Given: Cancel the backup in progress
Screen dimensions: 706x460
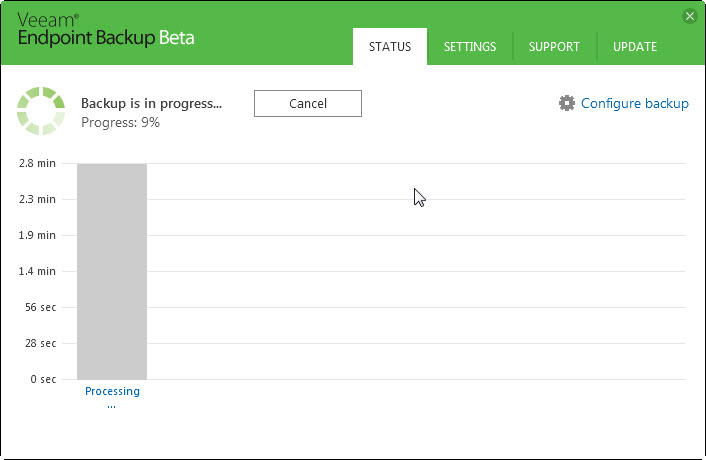Looking at the screenshot, I should pos(308,104).
